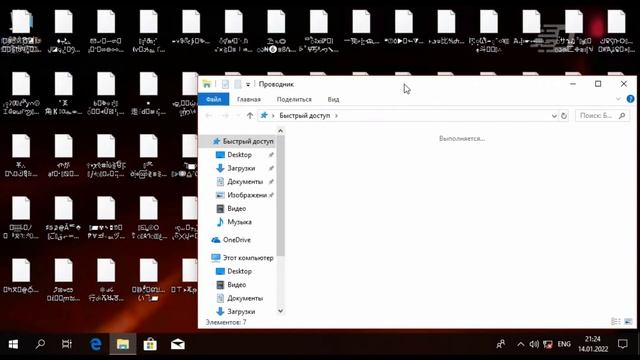Switch to details view layout icon
This screenshot has width=640, height=360.
[616, 322]
